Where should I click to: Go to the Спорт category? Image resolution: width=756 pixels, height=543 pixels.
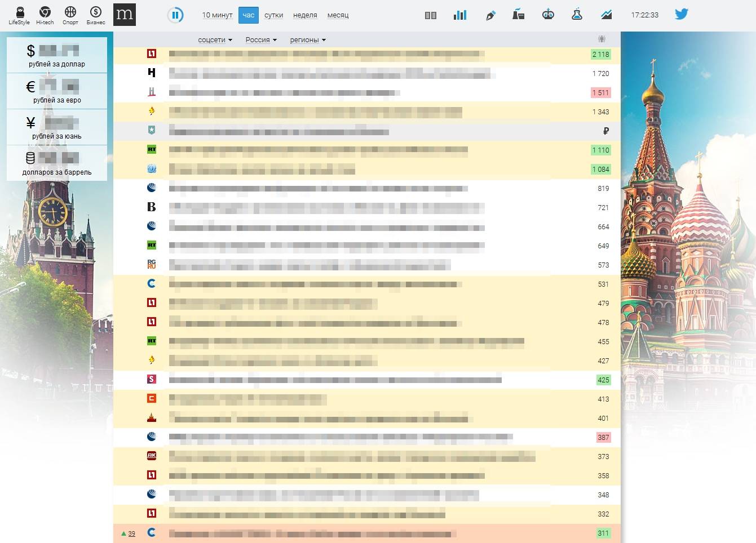(70, 15)
